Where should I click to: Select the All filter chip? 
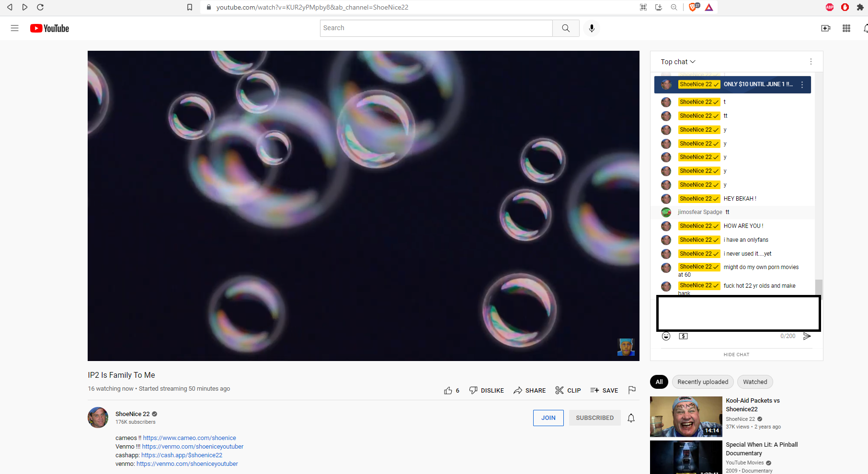click(659, 382)
